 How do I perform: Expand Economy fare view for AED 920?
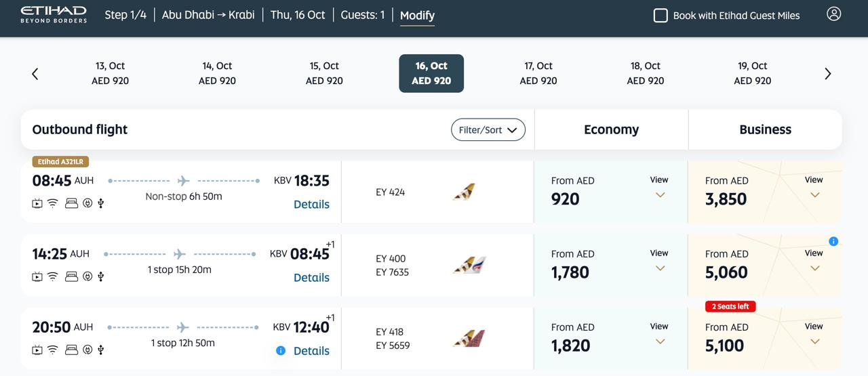click(x=659, y=188)
